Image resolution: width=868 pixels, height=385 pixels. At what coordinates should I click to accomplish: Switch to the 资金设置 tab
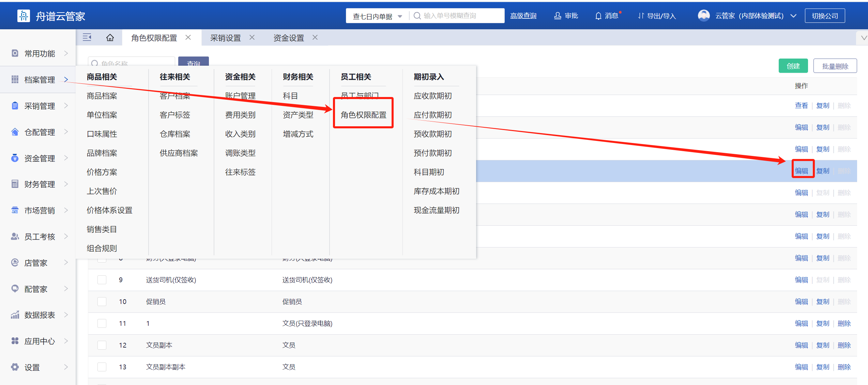point(289,38)
